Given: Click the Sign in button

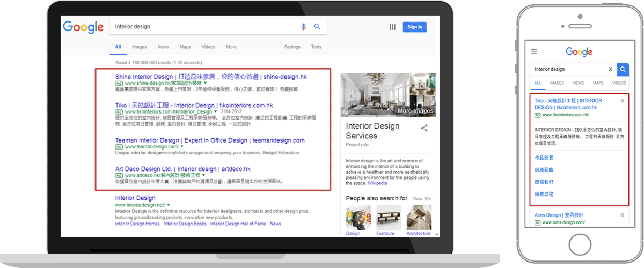Looking at the screenshot, I should (x=415, y=27).
